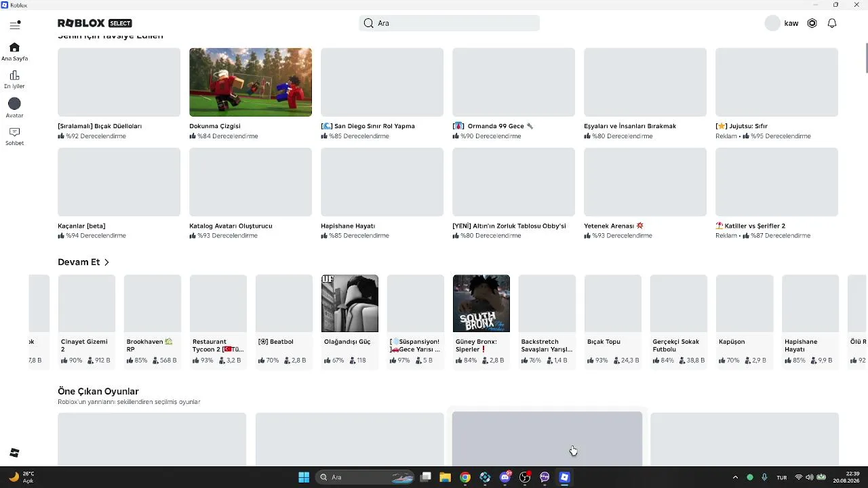Click the page's vertical scrollbar thumb

[x=865, y=58]
